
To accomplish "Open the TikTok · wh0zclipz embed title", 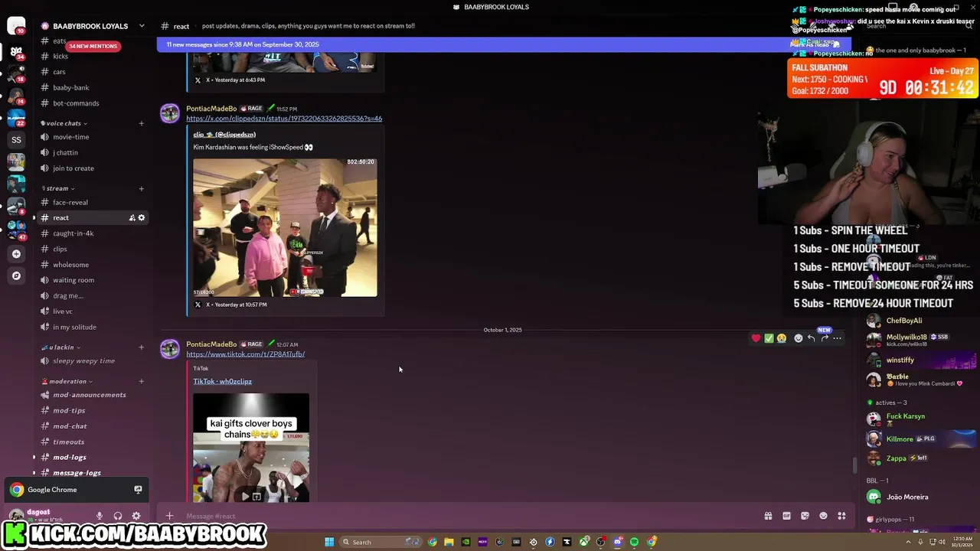I will pos(222,381).
